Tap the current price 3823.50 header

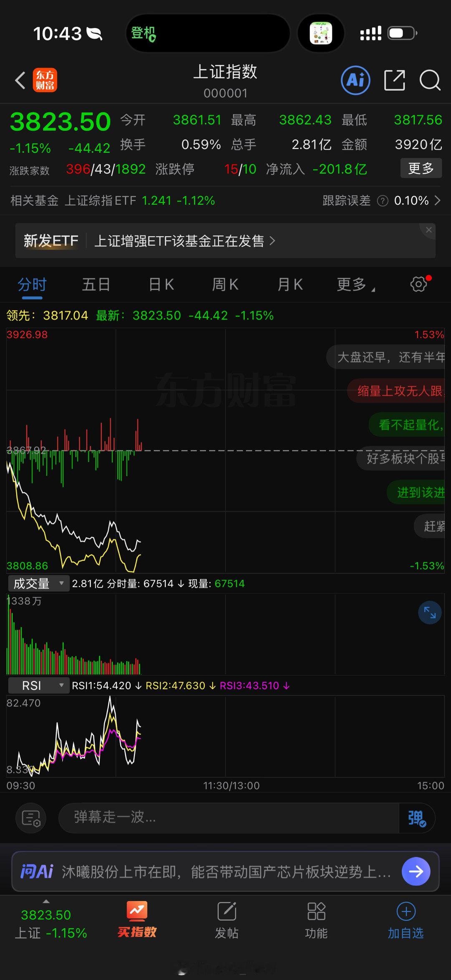tap(60, 122)
